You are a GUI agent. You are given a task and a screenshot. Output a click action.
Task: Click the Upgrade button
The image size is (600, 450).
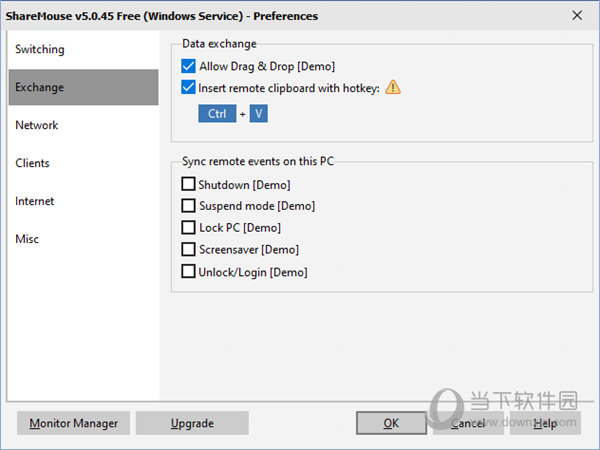point(192,423)
